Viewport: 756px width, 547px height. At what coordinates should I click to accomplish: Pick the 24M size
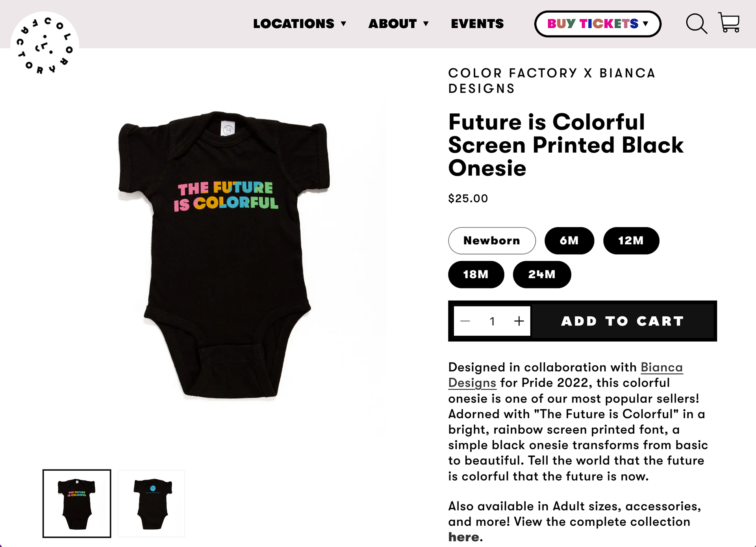coord(542,274)
